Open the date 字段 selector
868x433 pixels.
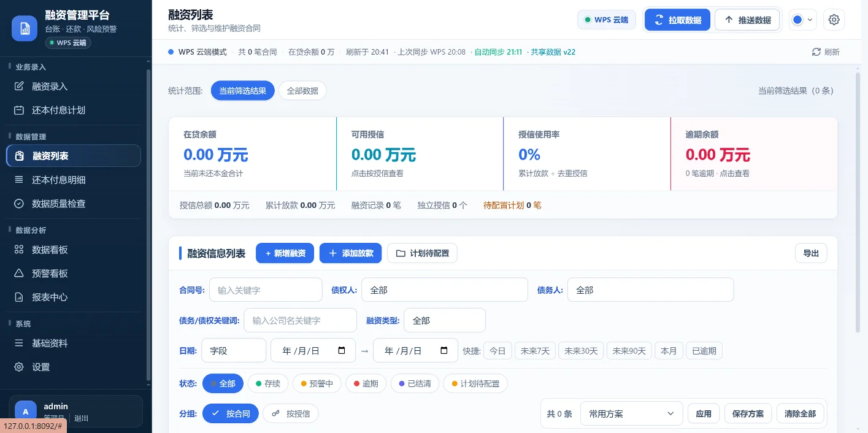[x=234, y=351]
